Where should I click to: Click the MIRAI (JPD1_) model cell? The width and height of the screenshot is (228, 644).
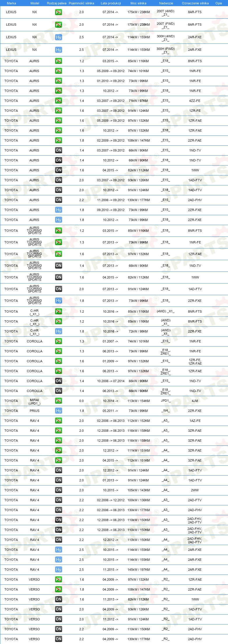(x=34, y=401)
